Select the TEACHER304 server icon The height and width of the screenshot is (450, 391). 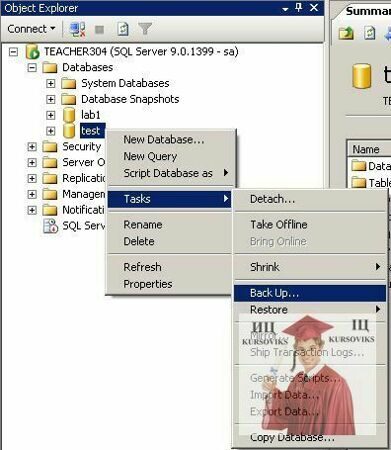33,52
